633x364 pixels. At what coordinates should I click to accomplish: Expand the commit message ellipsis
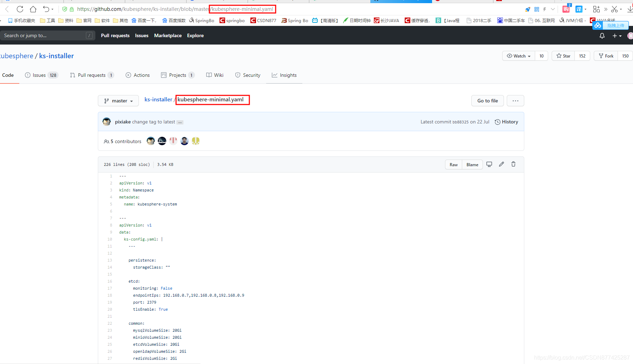tap(180, 122)
